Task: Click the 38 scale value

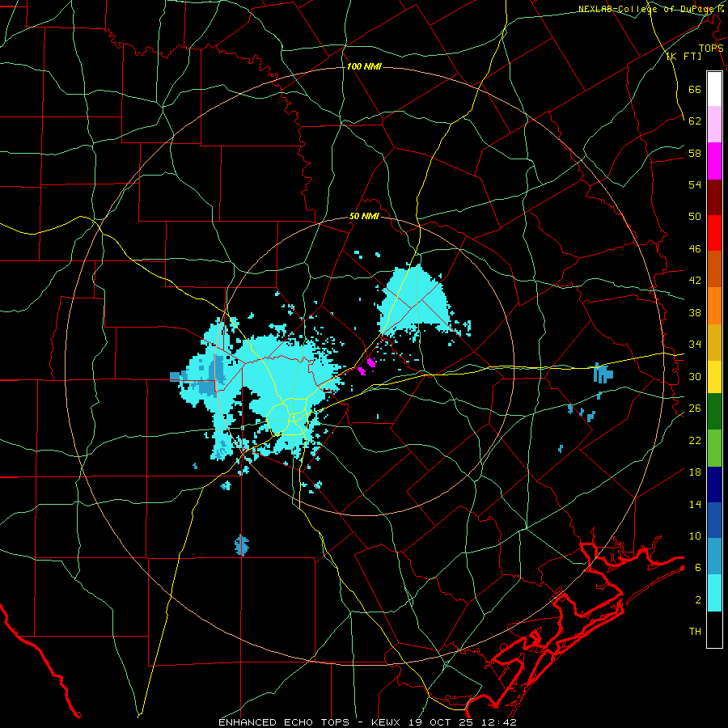Action: click(x=695, y=312)
